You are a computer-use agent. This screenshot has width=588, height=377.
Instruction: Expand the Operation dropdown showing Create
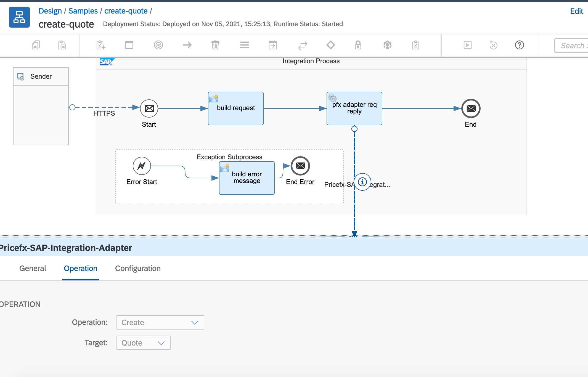pos(160,322)
